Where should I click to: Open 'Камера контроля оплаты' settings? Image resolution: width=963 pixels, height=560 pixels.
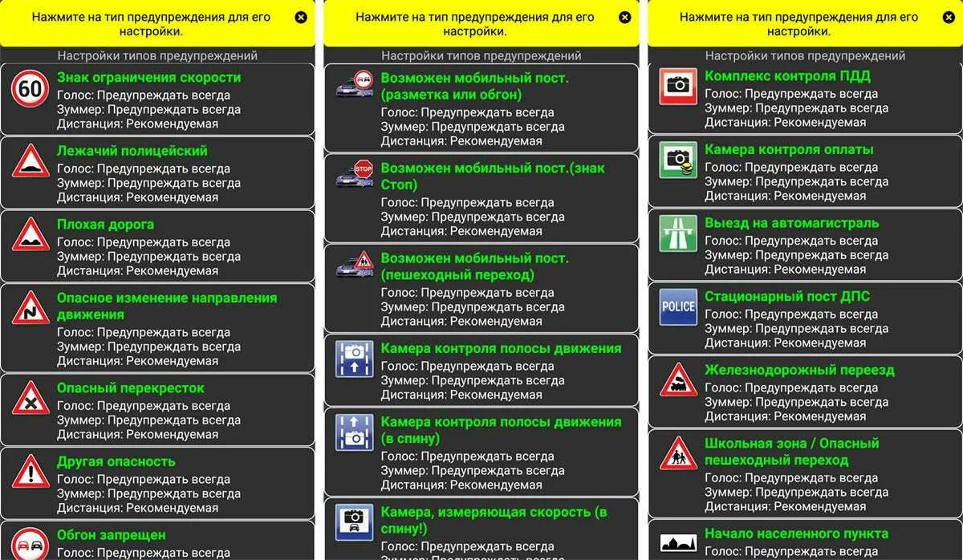point(806,172)
